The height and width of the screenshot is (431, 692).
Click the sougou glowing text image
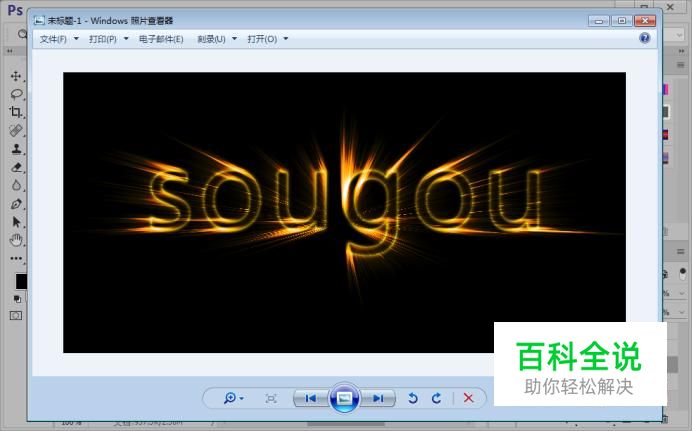(344, 212)
